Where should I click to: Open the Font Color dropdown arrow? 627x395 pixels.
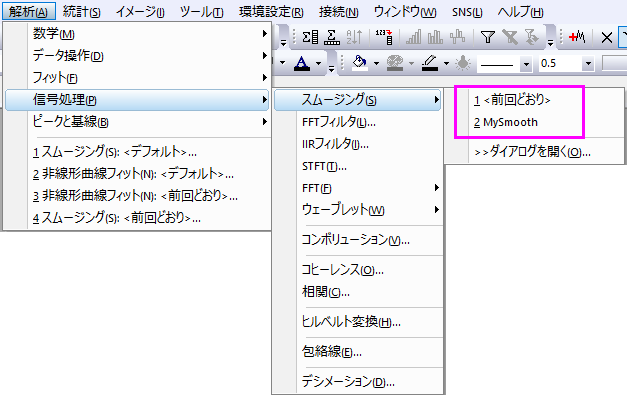click(x=319, y=63)
